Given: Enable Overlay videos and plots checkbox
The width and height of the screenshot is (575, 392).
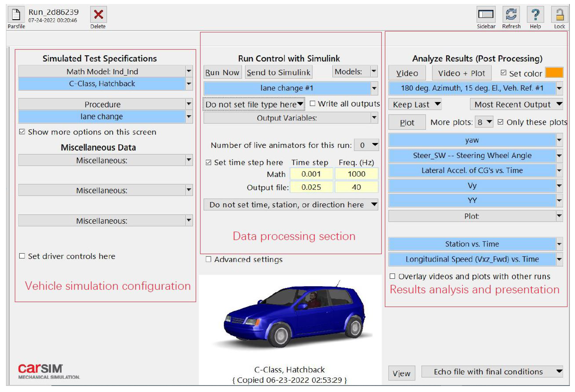Looking at the screenshot, I should 392,276.
